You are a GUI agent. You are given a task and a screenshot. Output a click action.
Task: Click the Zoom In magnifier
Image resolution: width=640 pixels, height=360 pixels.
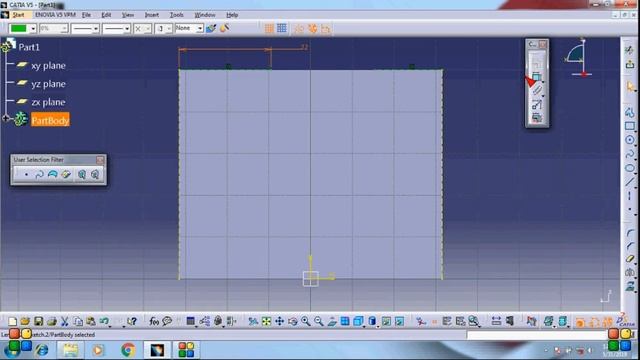click(305, 322)
